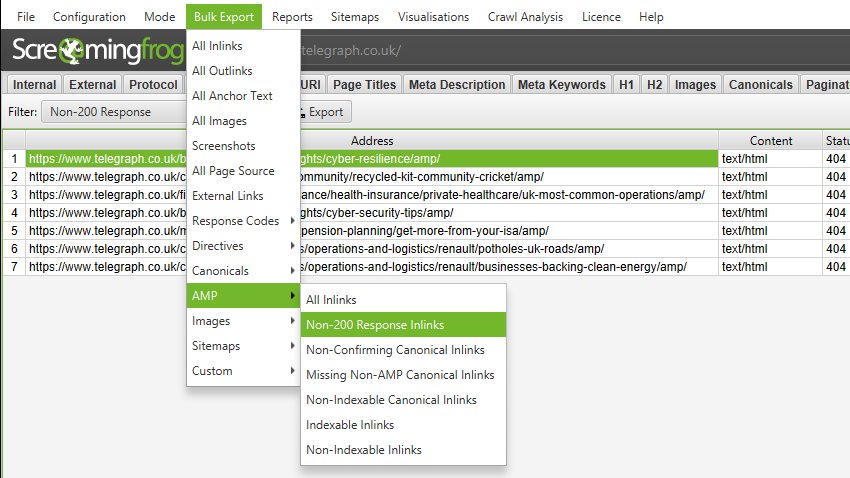Switch to the Images tab
The width and height of the screenshot is (850, 478).
click(x=695, y=85)
